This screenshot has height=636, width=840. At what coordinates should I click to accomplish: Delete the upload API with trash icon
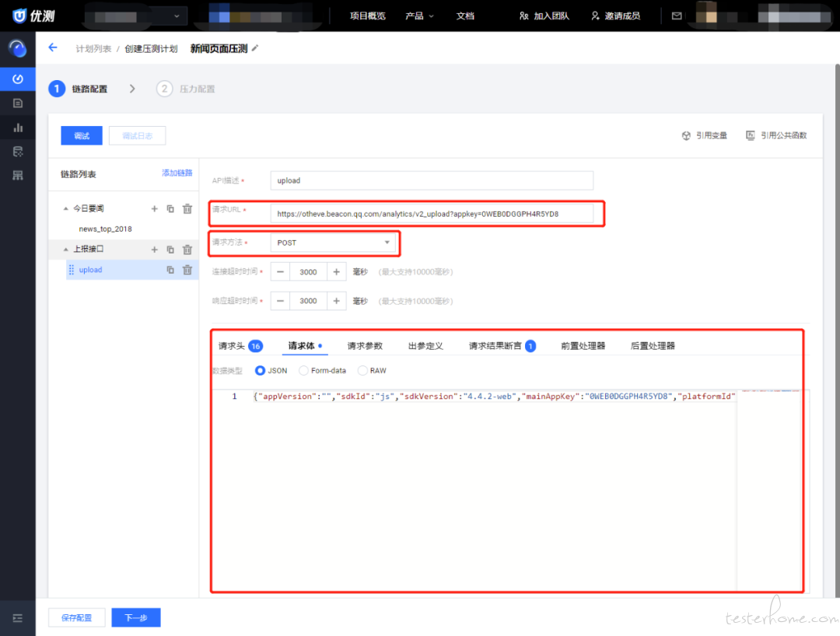[187, 270]
